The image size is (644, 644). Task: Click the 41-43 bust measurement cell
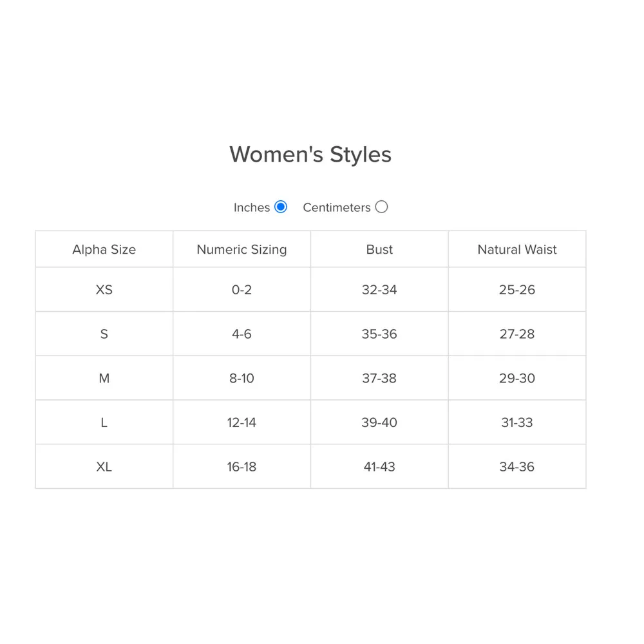click(379, 467)
